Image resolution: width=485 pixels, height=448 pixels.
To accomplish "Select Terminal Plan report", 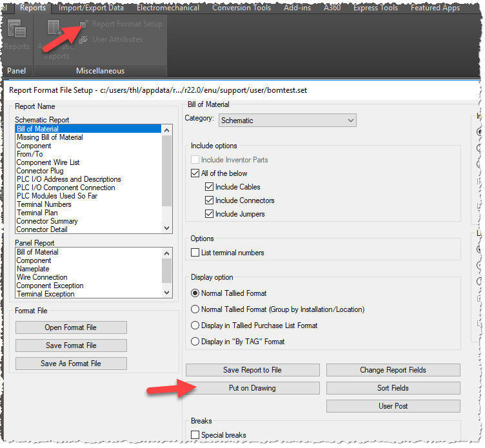I will point(88,213).
